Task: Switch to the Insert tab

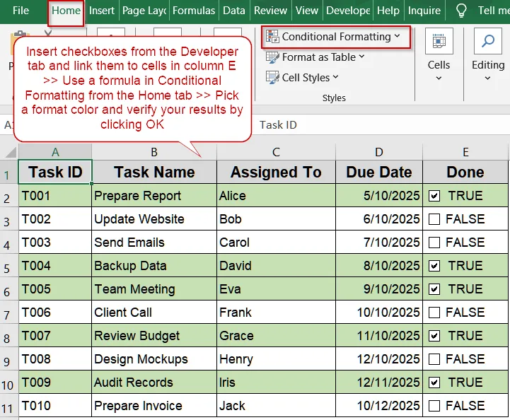Action: click(102, 11)
